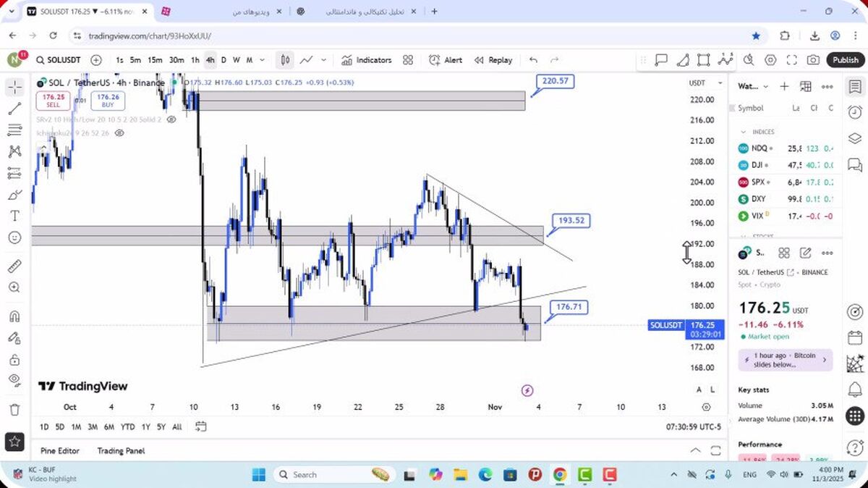
Task: Toggle magnet mode for drawings
Action: pyautogui.click(x=14, y=316)
